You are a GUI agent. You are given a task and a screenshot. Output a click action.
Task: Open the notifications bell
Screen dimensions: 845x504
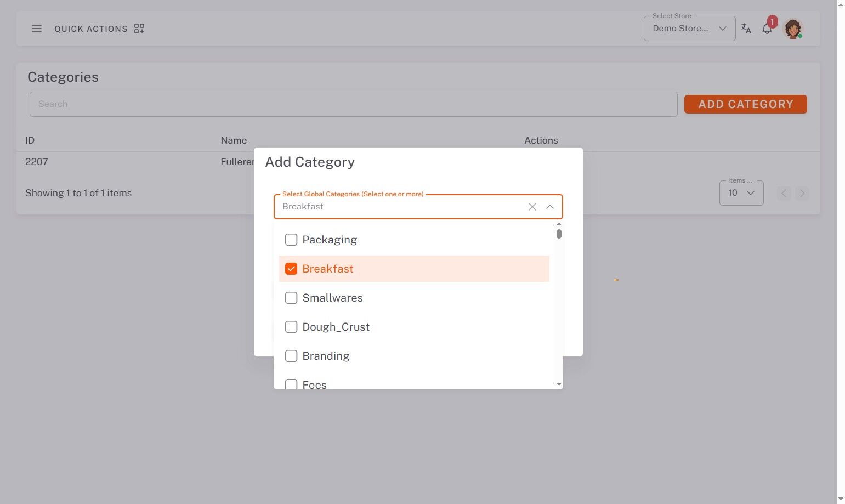point(767,29)
